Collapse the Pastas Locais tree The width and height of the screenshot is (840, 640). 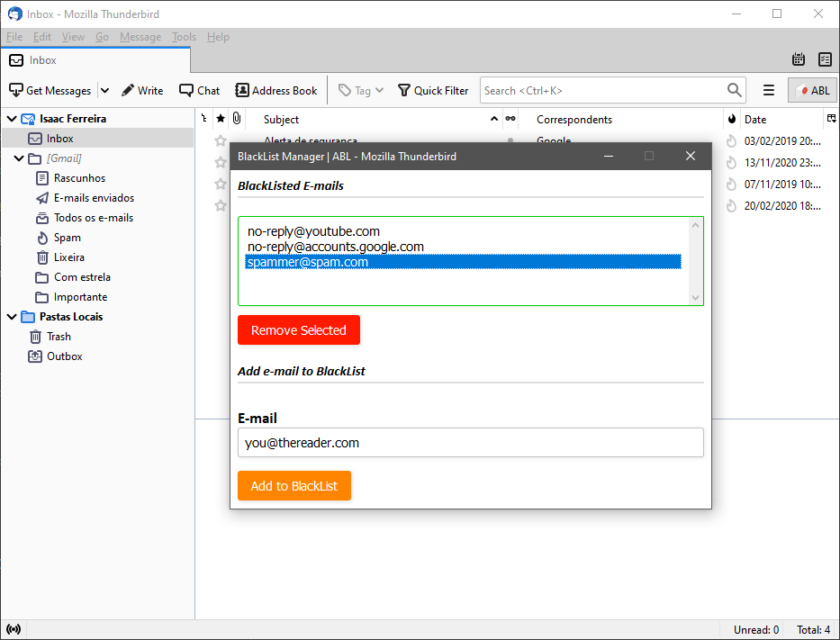[x=12, y=317]
